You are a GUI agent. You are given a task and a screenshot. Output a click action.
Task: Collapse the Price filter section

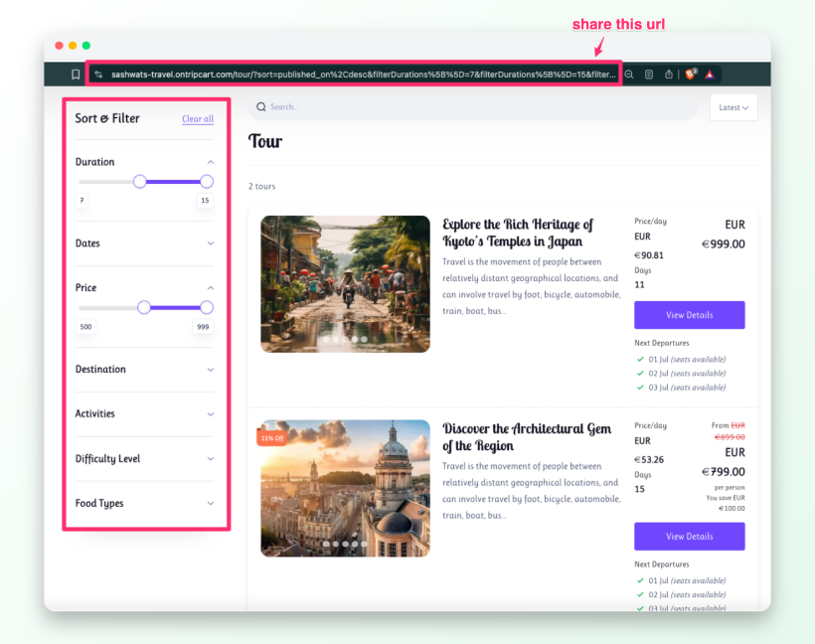pyautogui.click(x=210, y=288)
